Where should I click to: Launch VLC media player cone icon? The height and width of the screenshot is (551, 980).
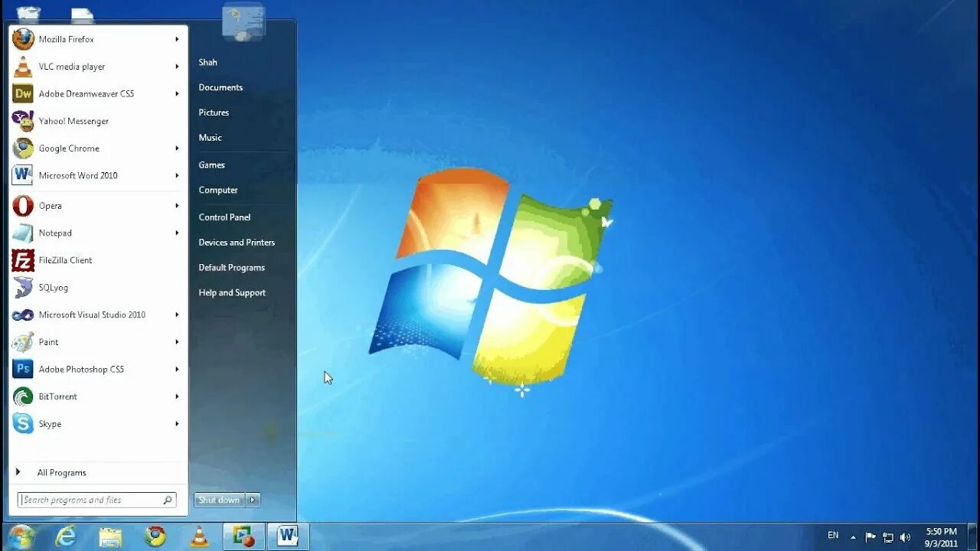coord(23,67)
